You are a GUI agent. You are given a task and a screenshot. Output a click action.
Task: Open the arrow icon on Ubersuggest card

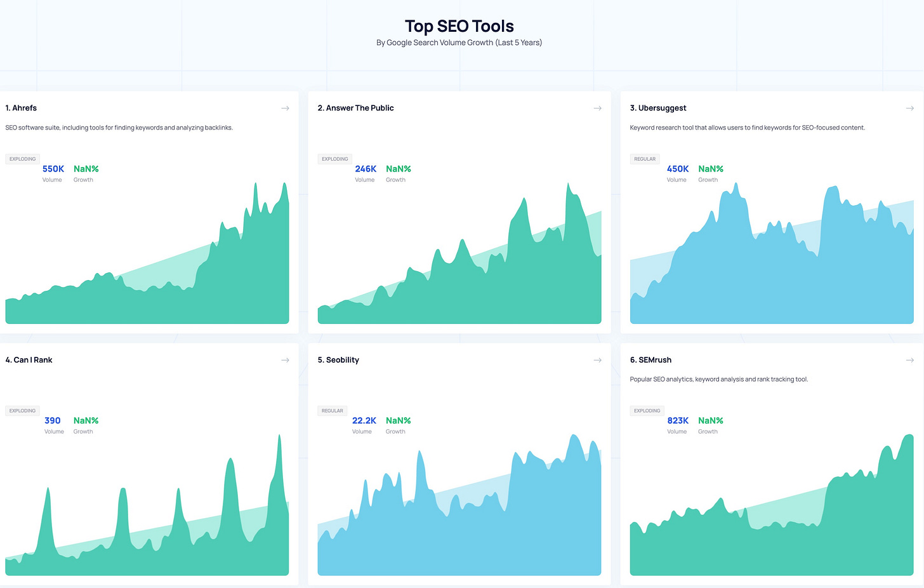(909, 108)
